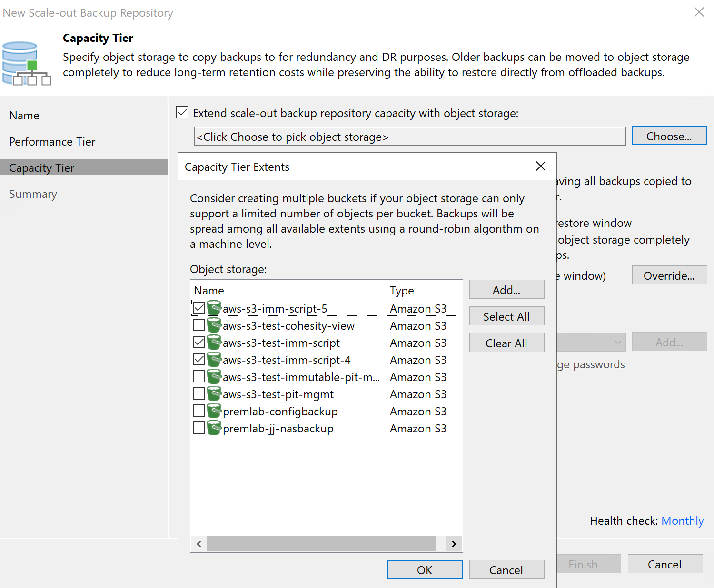Open the Monthly health check link
The height and width of the screenshot is (588, 714).
(x=682, y=521)
